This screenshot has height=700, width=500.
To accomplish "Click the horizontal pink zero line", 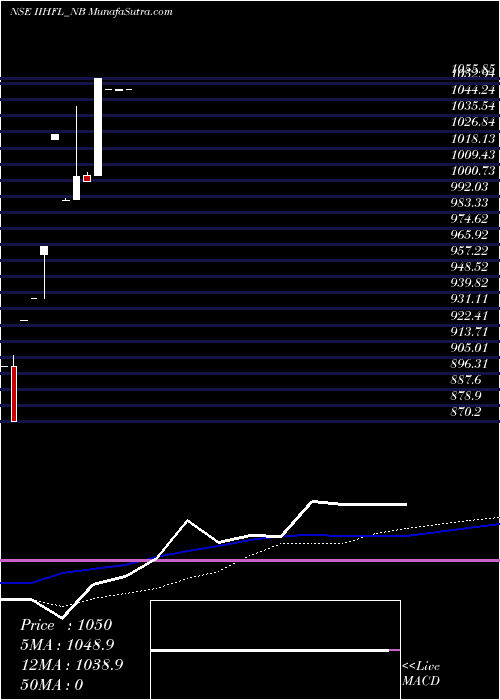I will (250, 560).
